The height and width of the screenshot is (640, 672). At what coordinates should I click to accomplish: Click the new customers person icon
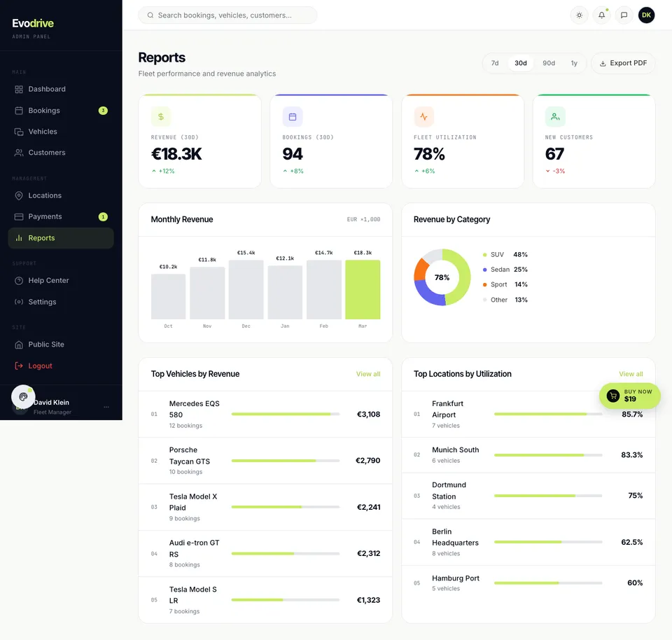(x=555, y=117)
